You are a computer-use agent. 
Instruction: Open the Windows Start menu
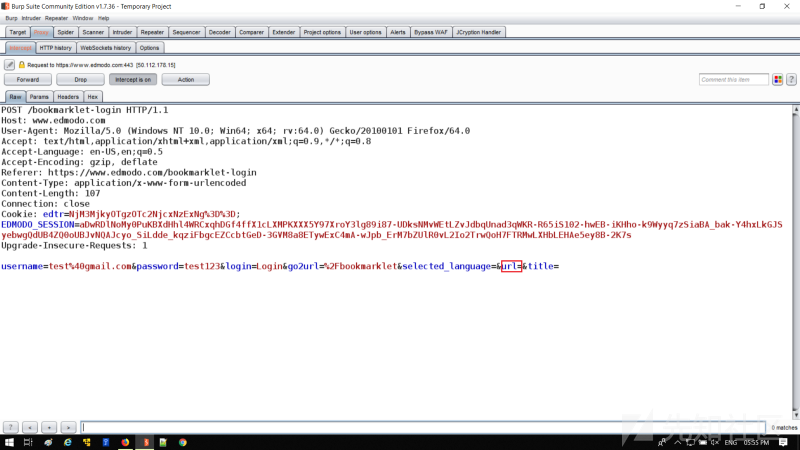coord(9,442)
